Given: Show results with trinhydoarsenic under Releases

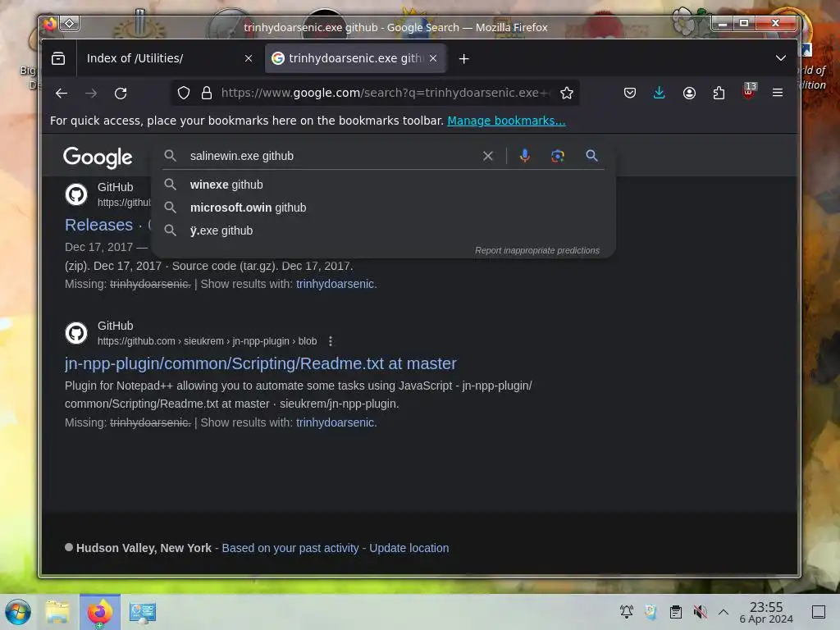Looking at the screenshot, I should (x=336, y=284).
